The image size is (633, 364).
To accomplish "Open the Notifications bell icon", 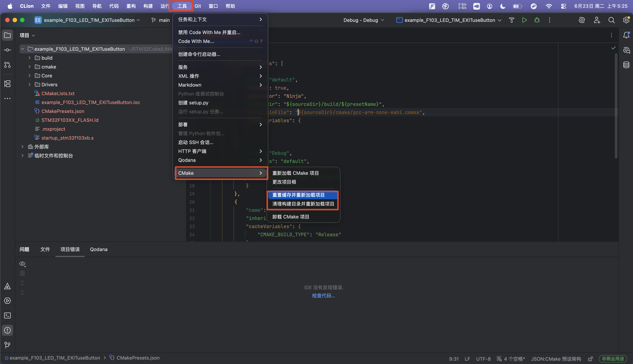I will 626,35.
